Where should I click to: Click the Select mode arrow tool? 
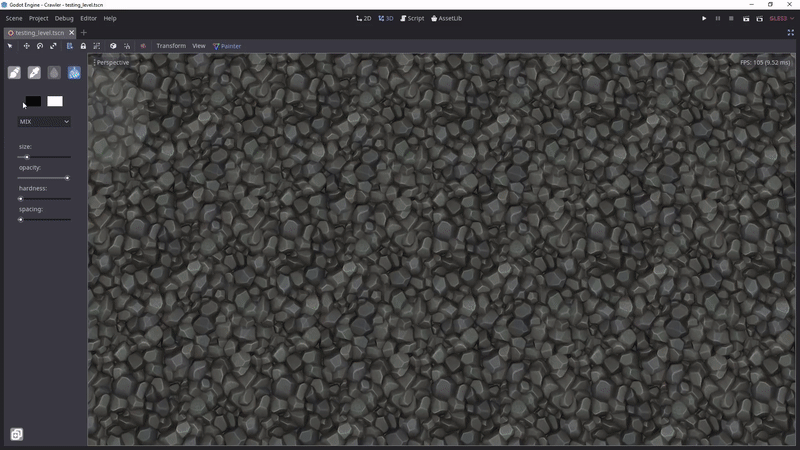(x=11, y=46)
